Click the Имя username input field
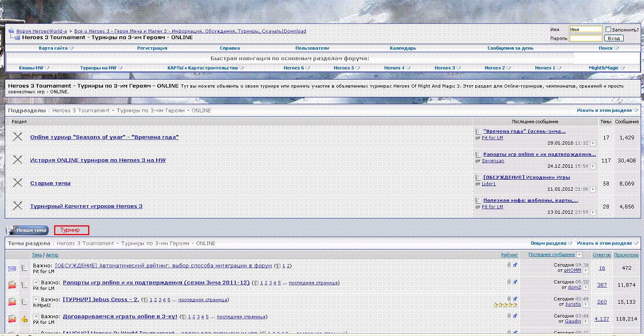Image resolution: width=644 pixels, height=336 pixels. point(586,29)
